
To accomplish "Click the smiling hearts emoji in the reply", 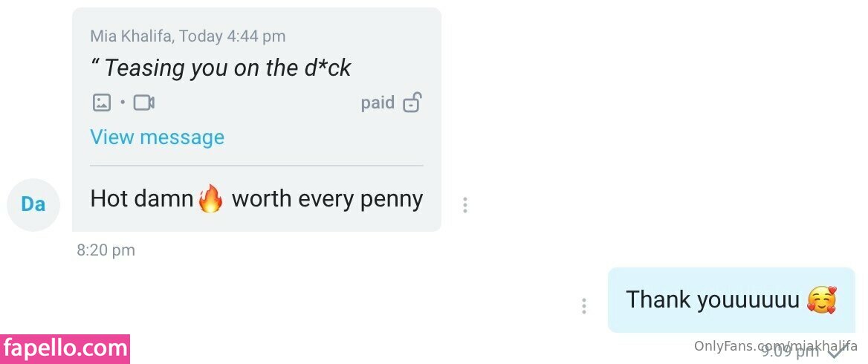I will point(822,300).
